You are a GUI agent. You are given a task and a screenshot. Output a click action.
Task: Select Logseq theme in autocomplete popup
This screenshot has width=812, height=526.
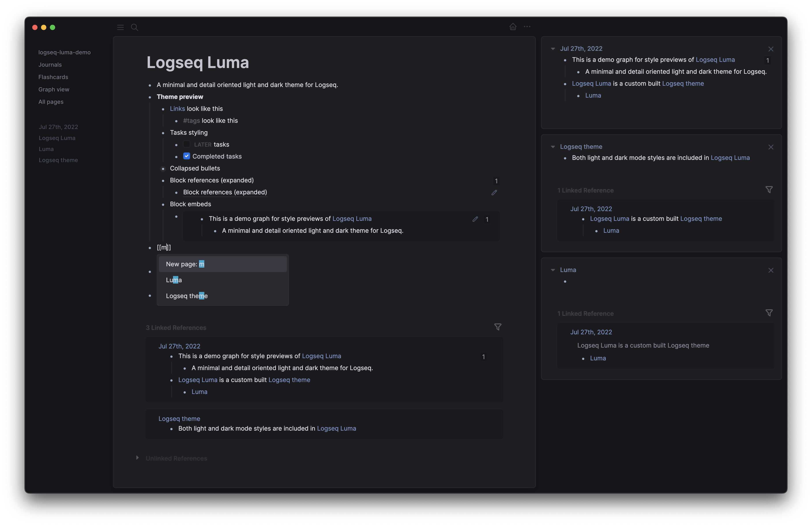coord(222,296)
